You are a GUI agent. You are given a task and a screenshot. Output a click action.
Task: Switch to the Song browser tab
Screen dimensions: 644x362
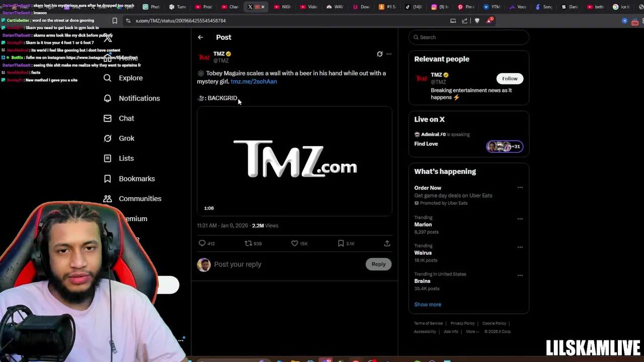tap(544, 7)
